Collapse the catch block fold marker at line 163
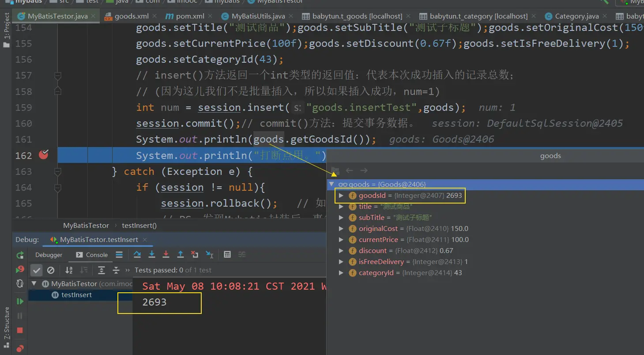Viewport: 644px width, 355px height. click(57, 171)
